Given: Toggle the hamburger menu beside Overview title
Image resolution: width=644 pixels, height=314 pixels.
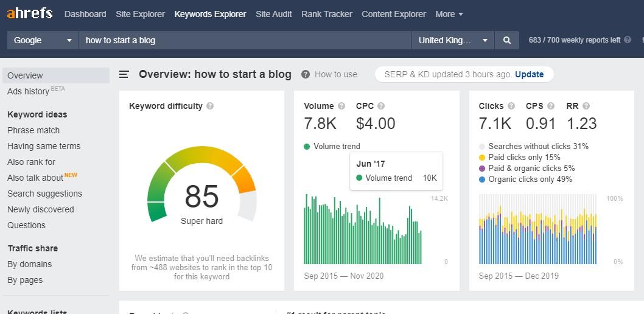Looking at the screenshot, I should click(124, 74).
